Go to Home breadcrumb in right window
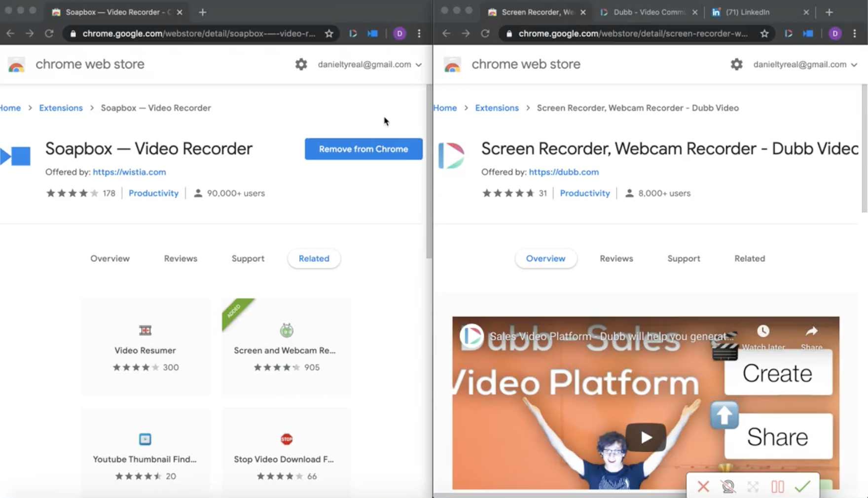The height and width of the screenshot is (498, 868). coord(445,108)
